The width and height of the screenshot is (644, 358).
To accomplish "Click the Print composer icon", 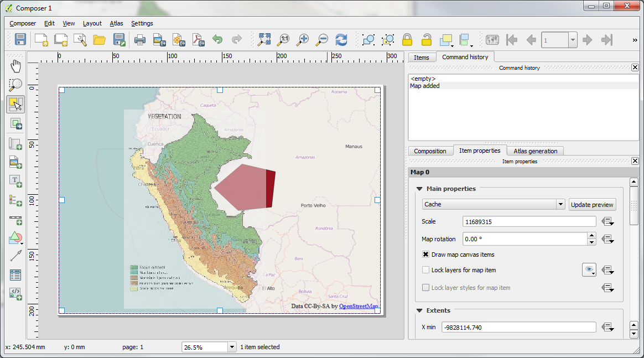I will click(x=140, y=40).
